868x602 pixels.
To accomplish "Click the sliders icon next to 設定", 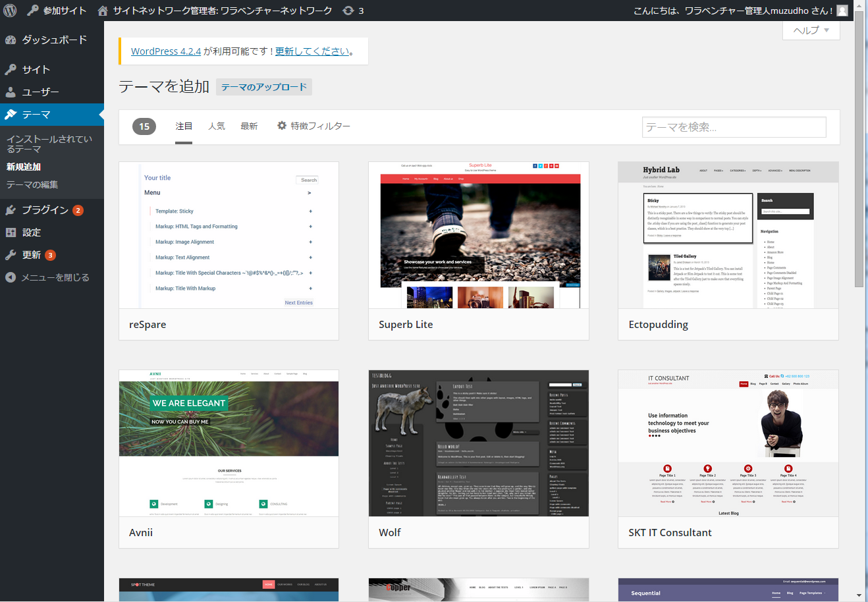I will click(11, 233).
